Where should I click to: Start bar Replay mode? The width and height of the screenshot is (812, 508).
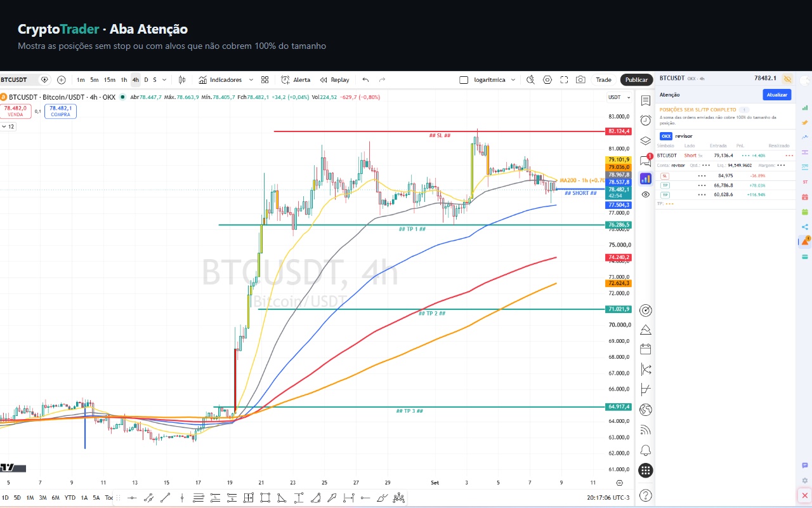point(335,80)
